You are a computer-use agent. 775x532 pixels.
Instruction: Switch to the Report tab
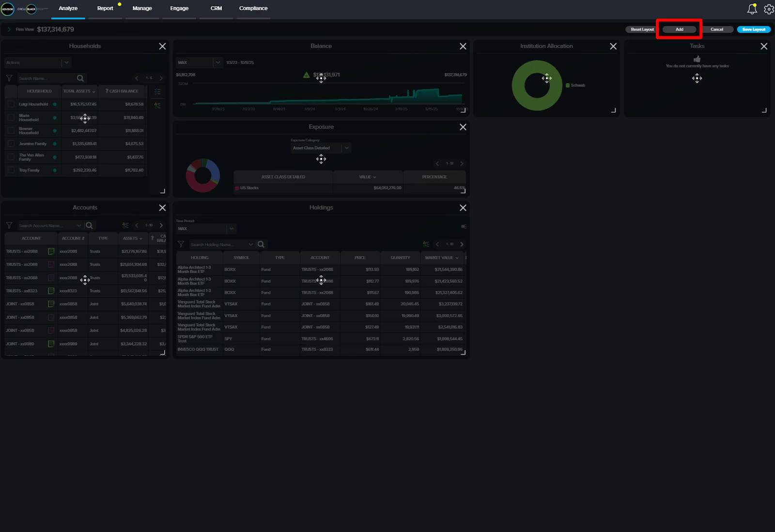coord(105,9)
